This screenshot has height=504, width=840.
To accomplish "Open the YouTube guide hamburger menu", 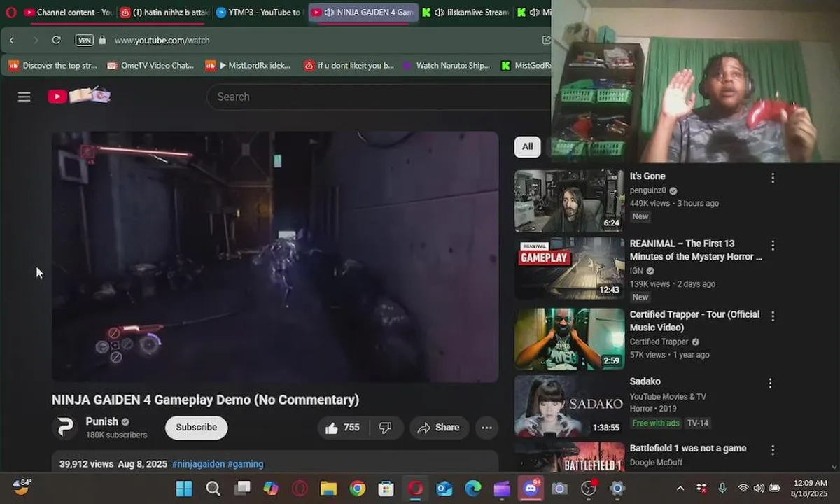I will click(x=24, y=97).
